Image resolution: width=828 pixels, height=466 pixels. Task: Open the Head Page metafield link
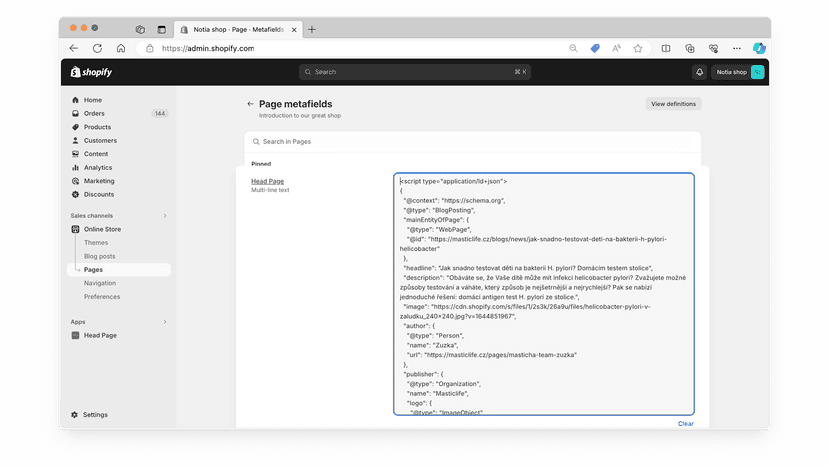(x=267, y=181)
